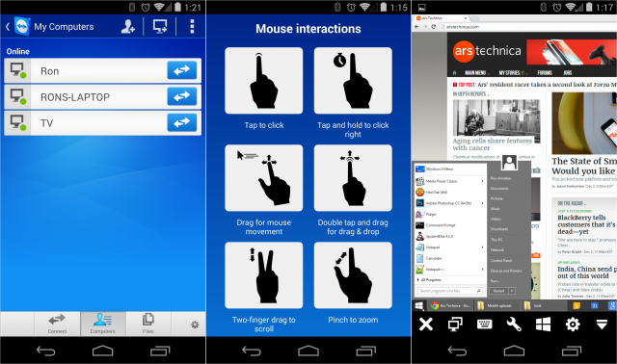This screenshot has height=364, width=617.
Task: Open shutdown options arrow beside Restart
Action: tap(512, 291)
